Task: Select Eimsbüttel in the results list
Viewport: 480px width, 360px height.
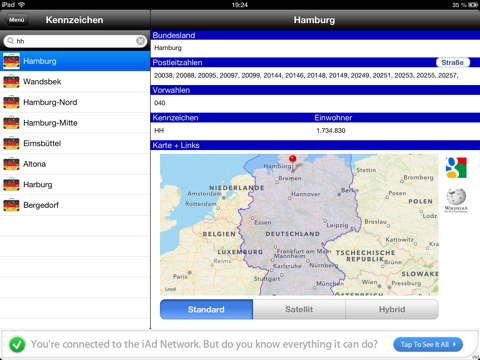Action: point(75,143)
